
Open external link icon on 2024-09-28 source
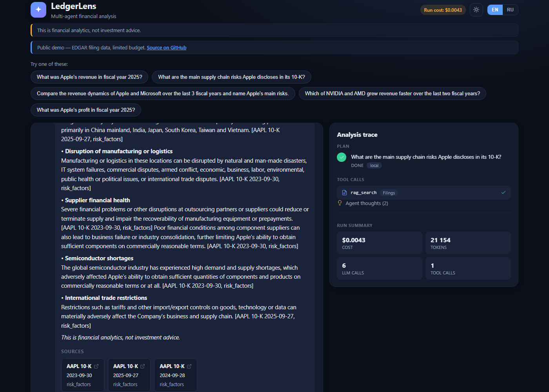tap(189, 366)
